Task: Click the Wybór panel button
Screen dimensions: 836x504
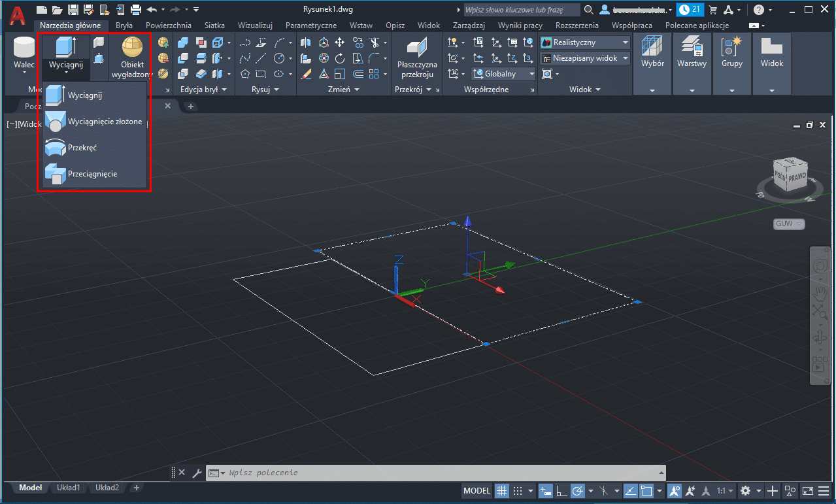Action: pyautogui.click(x=652, y=64)
